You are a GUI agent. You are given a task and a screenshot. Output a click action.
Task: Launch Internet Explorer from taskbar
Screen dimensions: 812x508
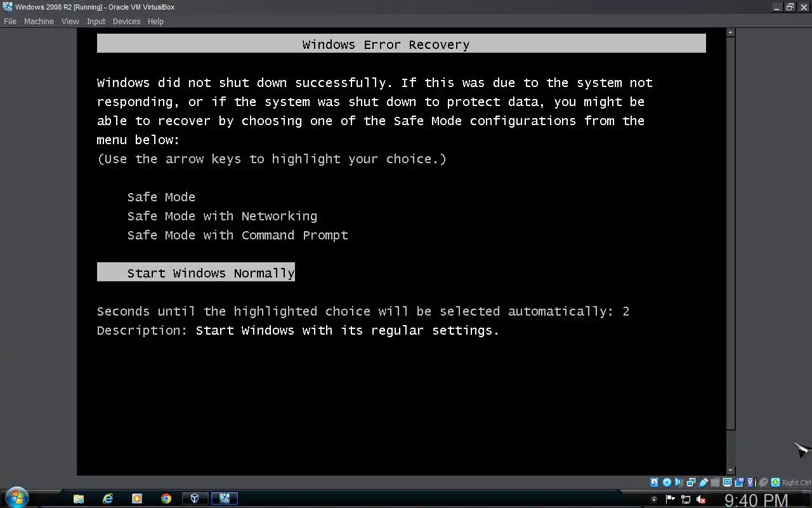pos(108,498)
